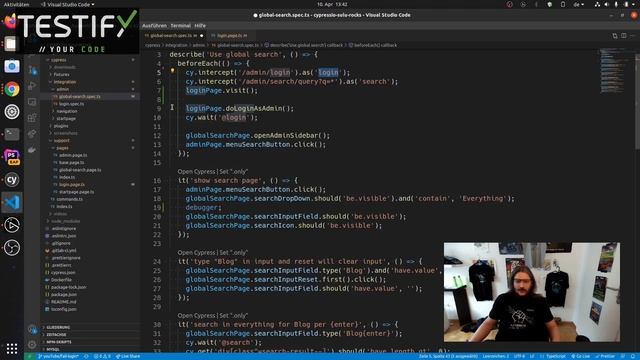Collapse the cypress folder
The height and width of the screenshot is (360, 640).
[59, 60]
